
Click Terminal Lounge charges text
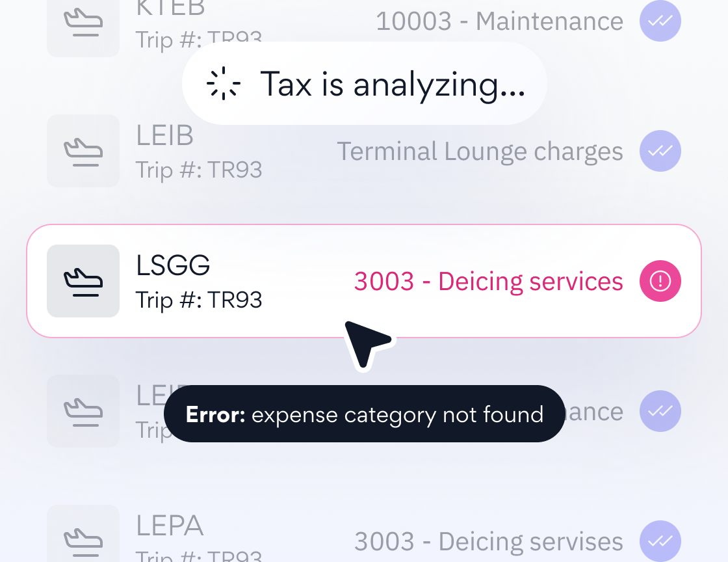480,151
